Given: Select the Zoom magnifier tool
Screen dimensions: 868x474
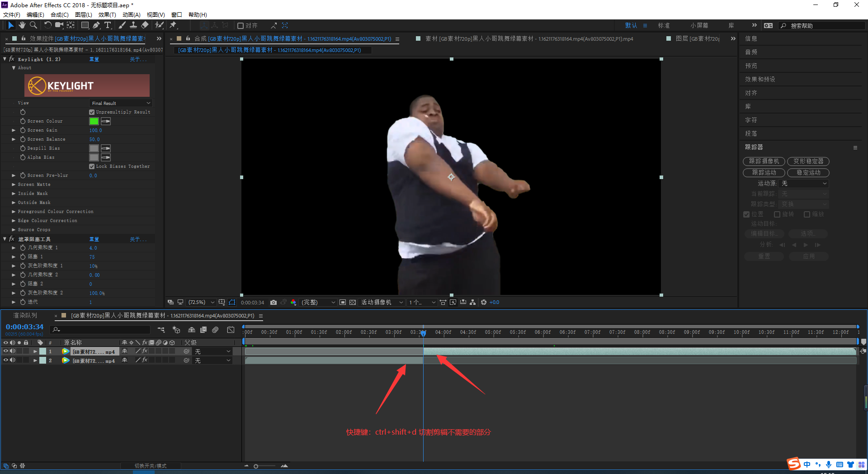Looking at the screenshot, I should [x=33, y=25].
